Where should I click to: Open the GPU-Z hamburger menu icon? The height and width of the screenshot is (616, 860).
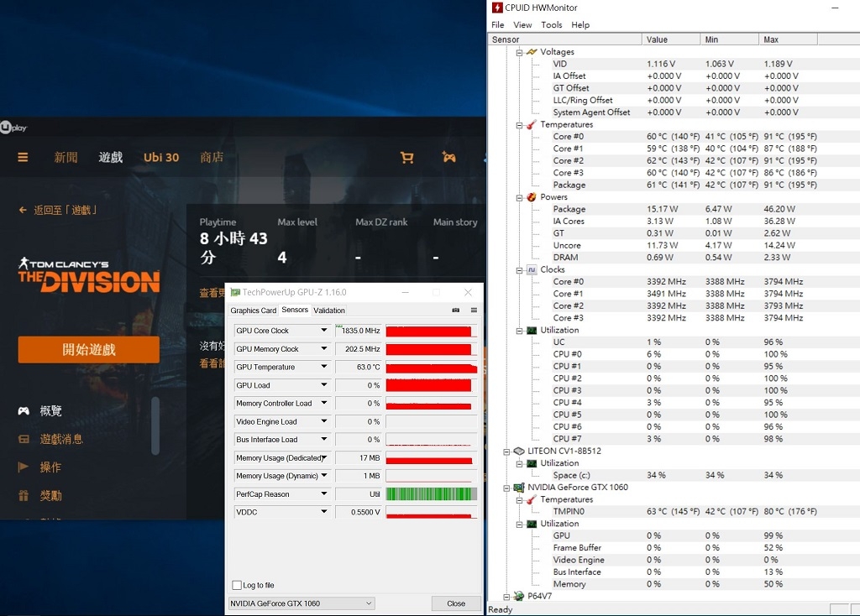click(x=474, y=311)
